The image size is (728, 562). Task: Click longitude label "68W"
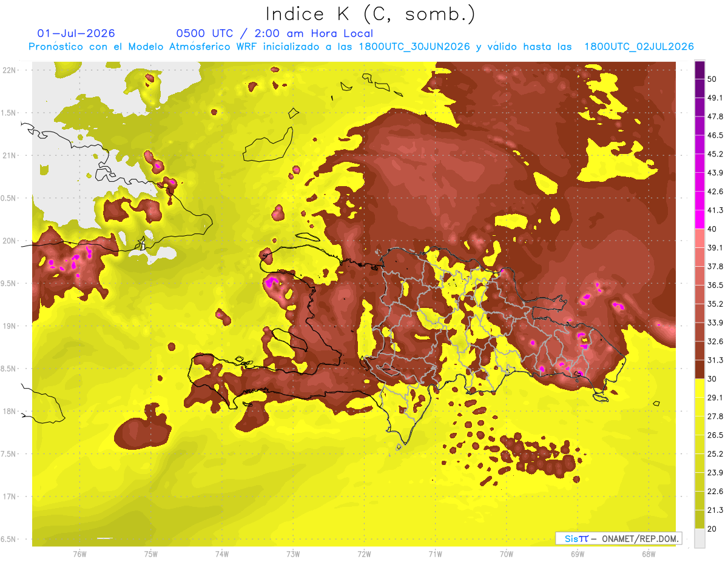648,554
